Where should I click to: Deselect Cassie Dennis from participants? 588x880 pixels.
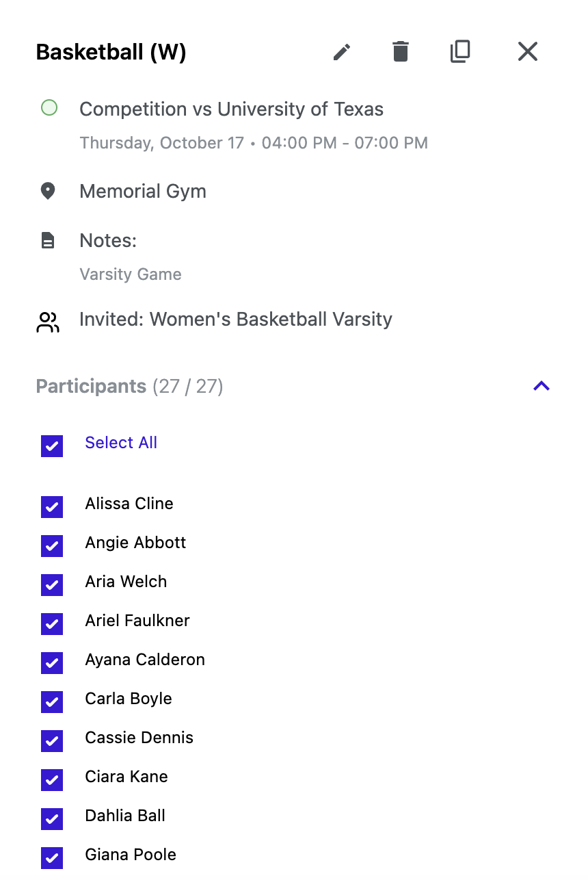pos(52,741)
